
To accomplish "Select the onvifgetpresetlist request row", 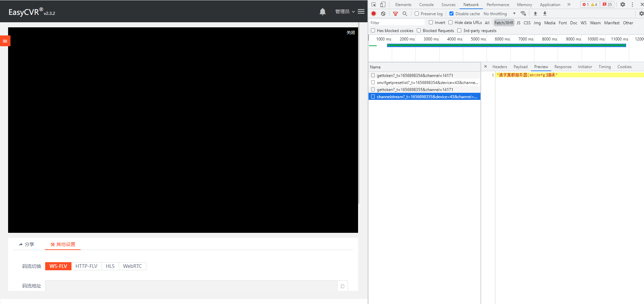I will point(425,82).
